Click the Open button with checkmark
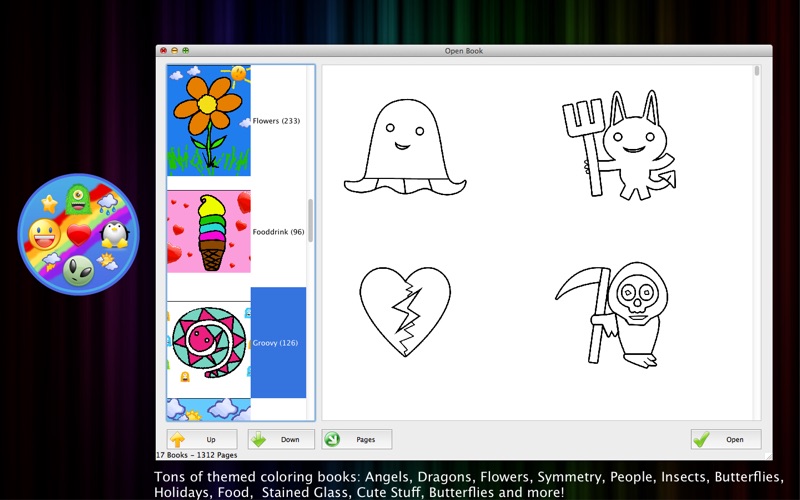Image resolution: width=800 pixels, height=500 pixels. (725, 439)
